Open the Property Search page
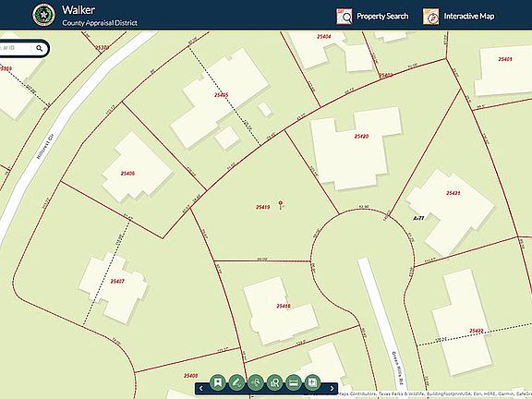Viewport: 532px width, 399px height. [x=382, y=17]
